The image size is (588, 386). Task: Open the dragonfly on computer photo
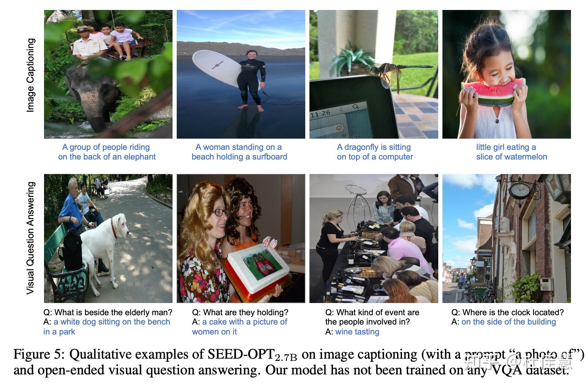(374, 74)
